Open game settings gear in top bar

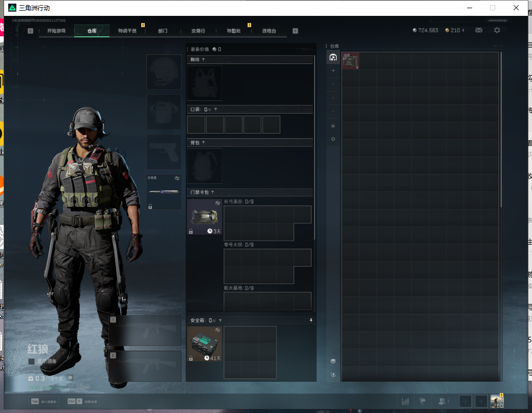497,30
